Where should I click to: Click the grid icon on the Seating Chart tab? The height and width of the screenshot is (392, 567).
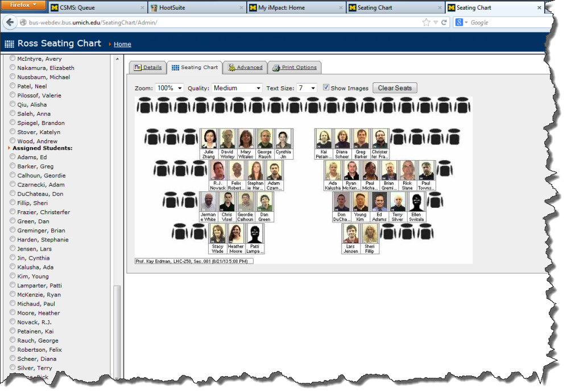coord(176,66)
